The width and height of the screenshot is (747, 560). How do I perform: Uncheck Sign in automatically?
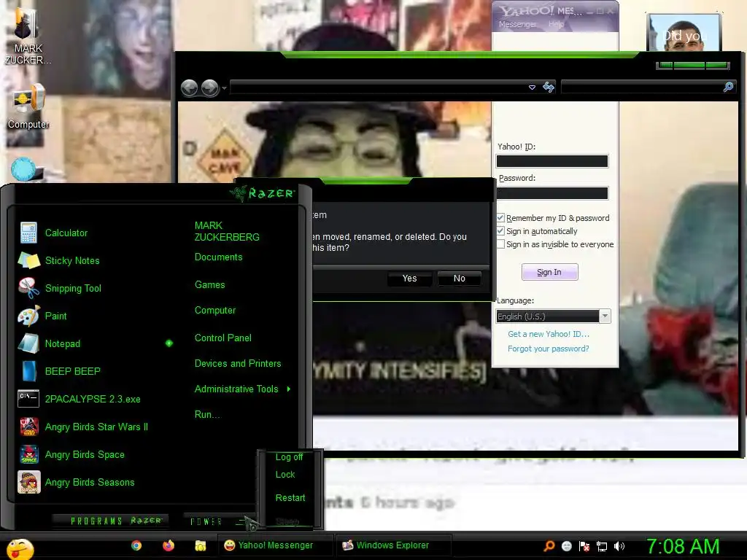click(500, 231)
